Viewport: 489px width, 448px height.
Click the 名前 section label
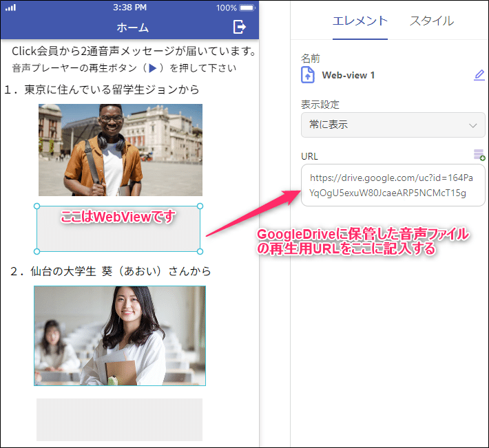pyautogui.click(x=311, y=58)
